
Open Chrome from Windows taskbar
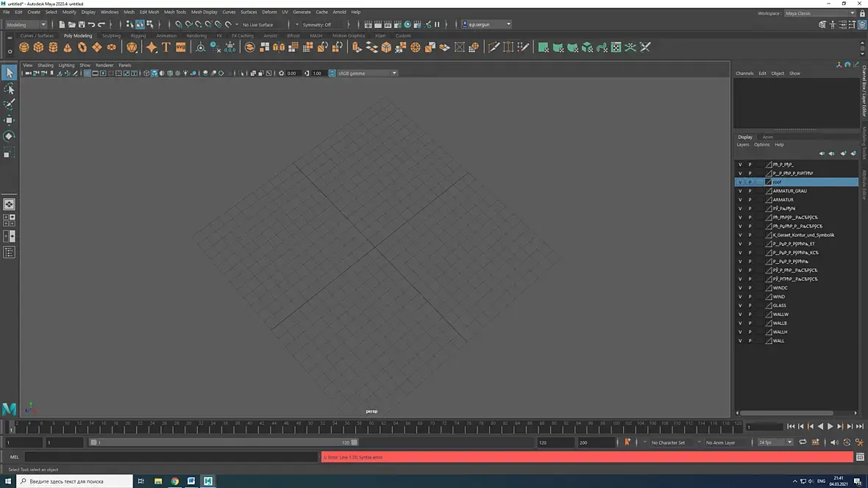coord(175,481)
